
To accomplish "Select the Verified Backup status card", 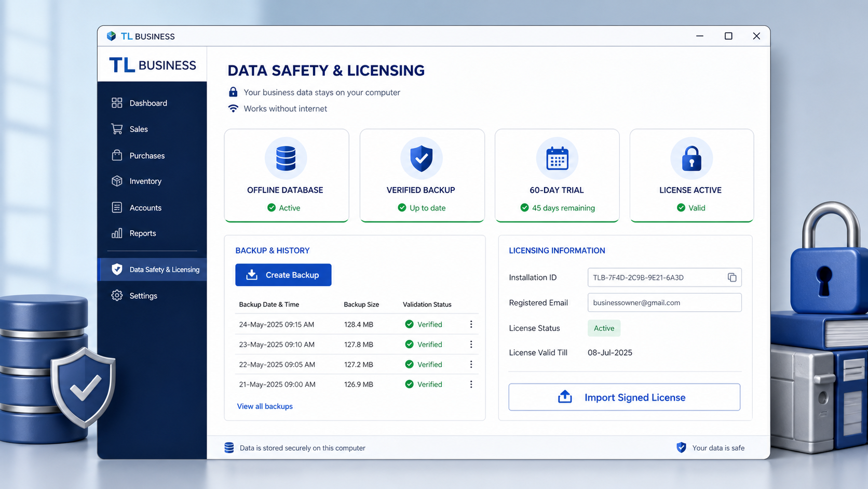I will pyautogui.click(x=422, y=176).
